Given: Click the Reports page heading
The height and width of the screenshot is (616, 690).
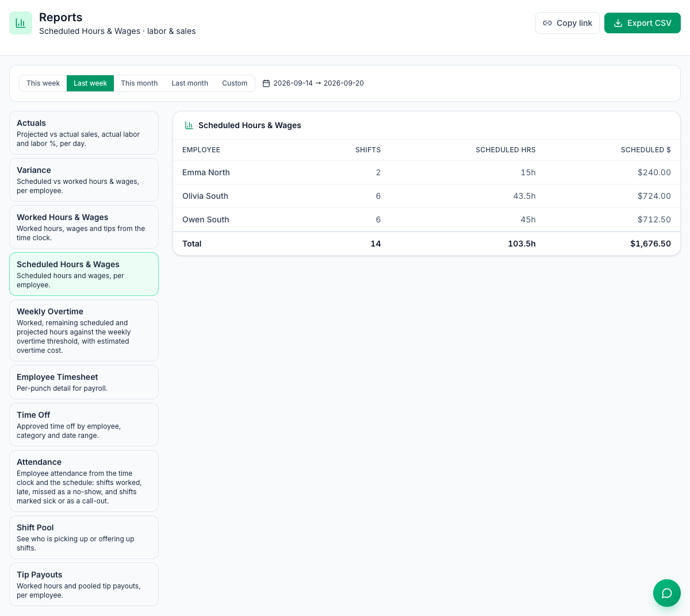Looking at the screenshot, I should [x=61, y=17].
